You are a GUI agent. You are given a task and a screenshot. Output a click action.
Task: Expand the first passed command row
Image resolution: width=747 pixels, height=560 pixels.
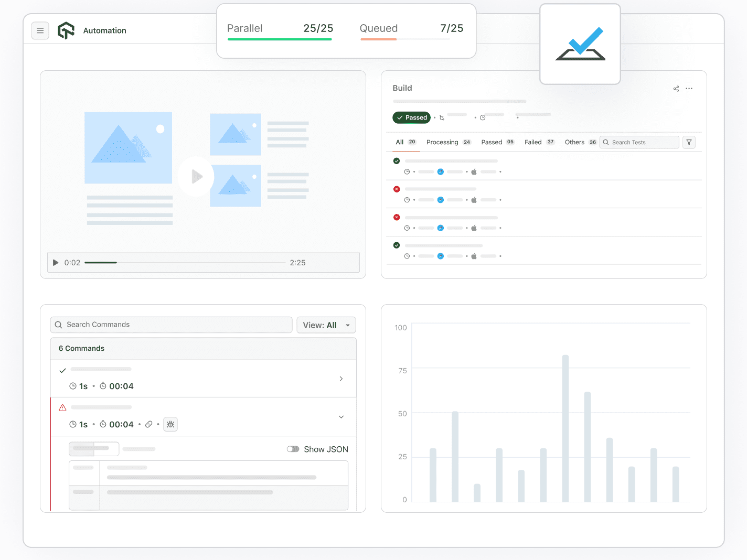pyautogui.click(x=341, y=379)
